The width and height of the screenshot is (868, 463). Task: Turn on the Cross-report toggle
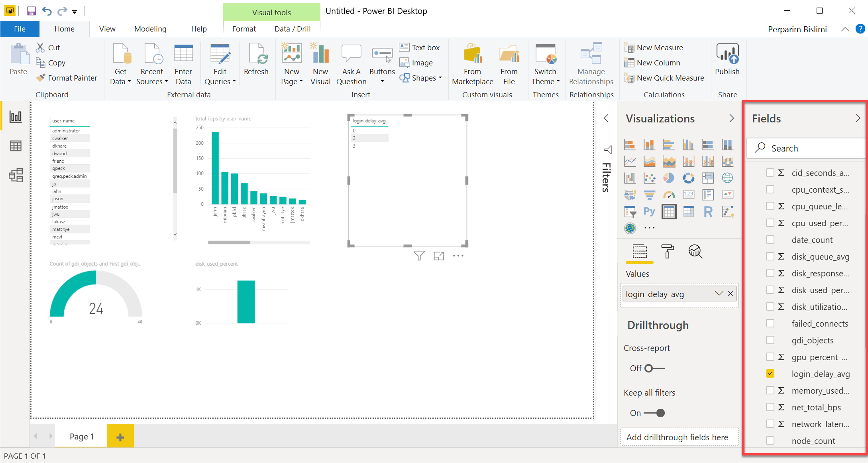point(654,368)
